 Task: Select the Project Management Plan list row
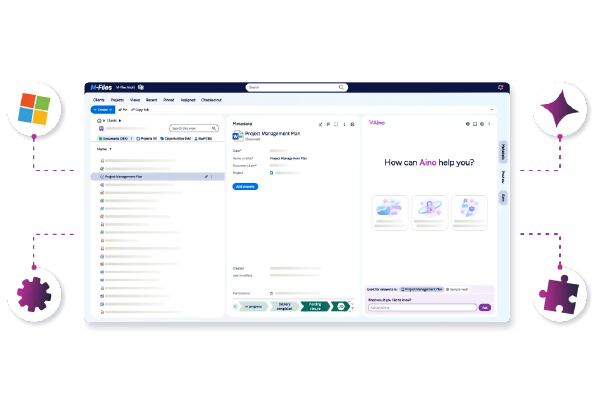(157, 177)
